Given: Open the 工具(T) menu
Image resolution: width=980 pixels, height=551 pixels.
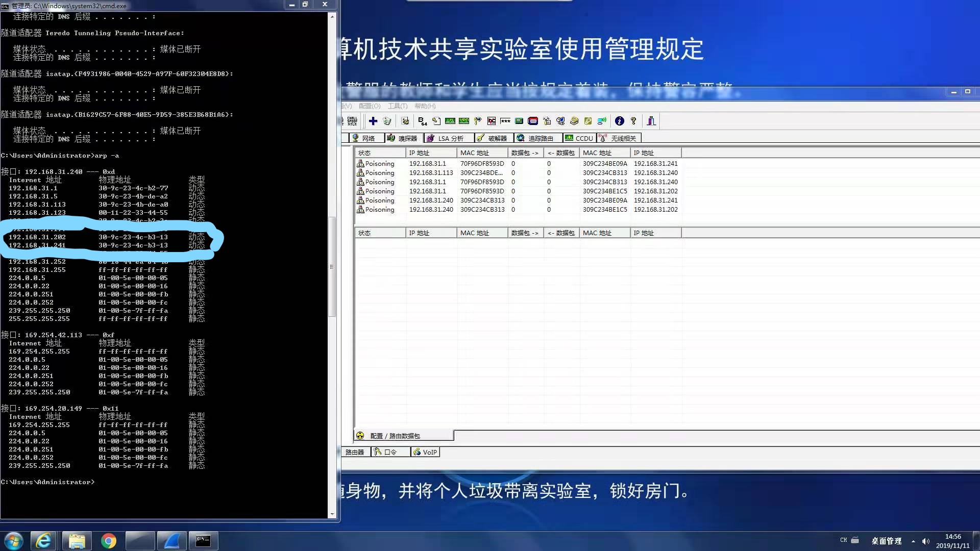Looking at the screenshot, I should [x=397, y=106].
